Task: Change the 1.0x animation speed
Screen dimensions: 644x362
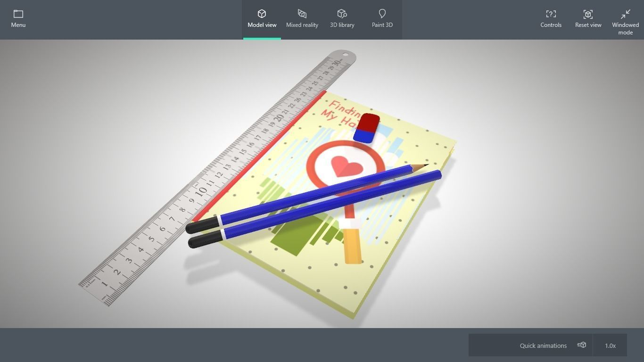Action: pyautogui.click(x=610, y=345)
